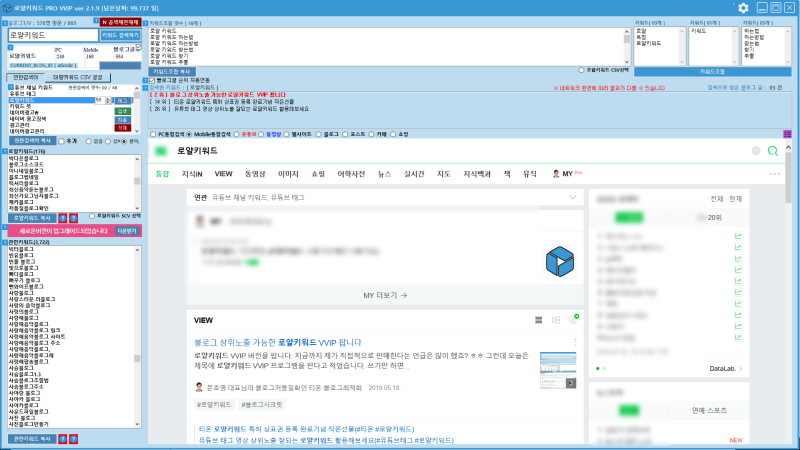Click the help icon beside 키워드조합 갯수 label
Image resolution: width=800 pixels, height=450 pixels.
click(145, 23)
